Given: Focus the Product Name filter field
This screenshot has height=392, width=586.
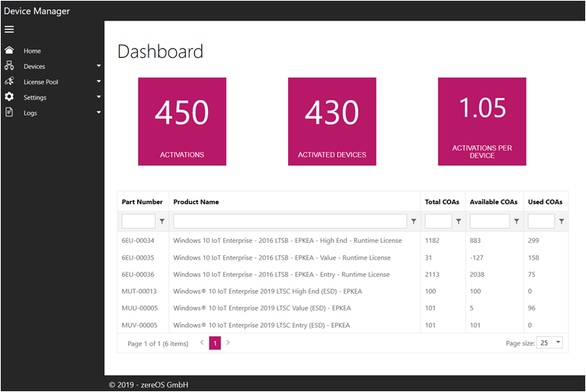Looking at the screenshot, I should tap(290, 221).
